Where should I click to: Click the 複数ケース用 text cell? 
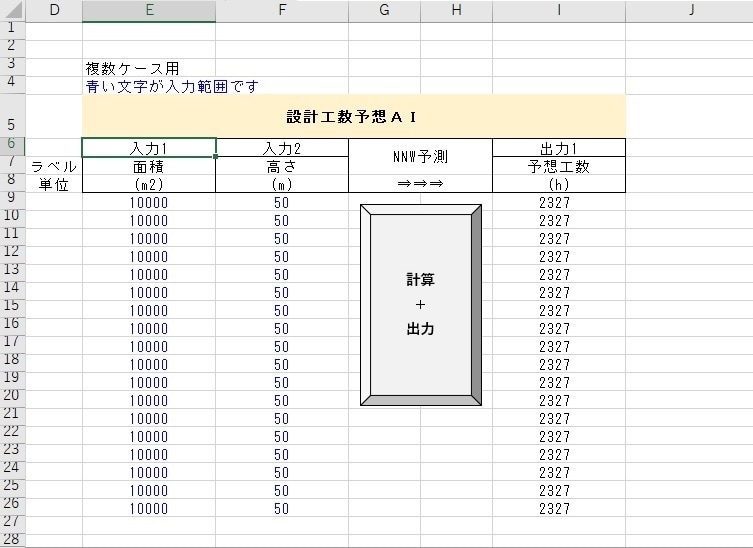133,68
